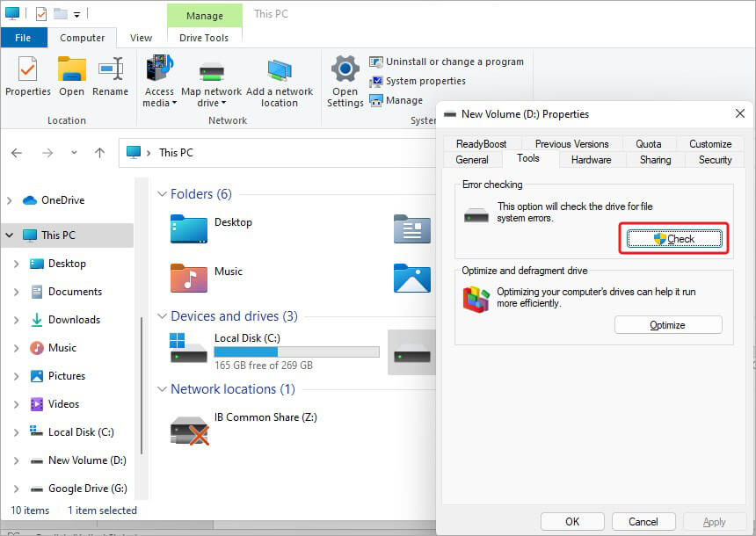
Task: Collapse the Folders (6) section
Action: pos(162,194)
